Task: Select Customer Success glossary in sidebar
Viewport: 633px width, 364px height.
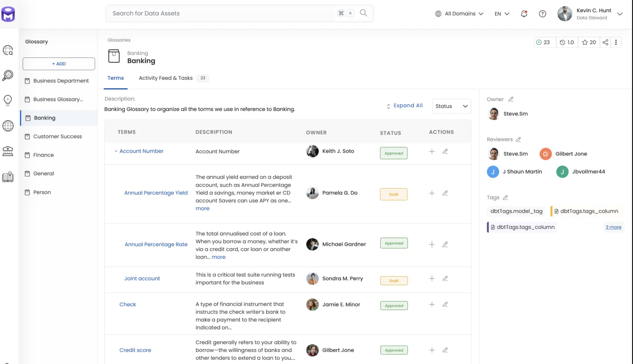Action: pos(57,137)
